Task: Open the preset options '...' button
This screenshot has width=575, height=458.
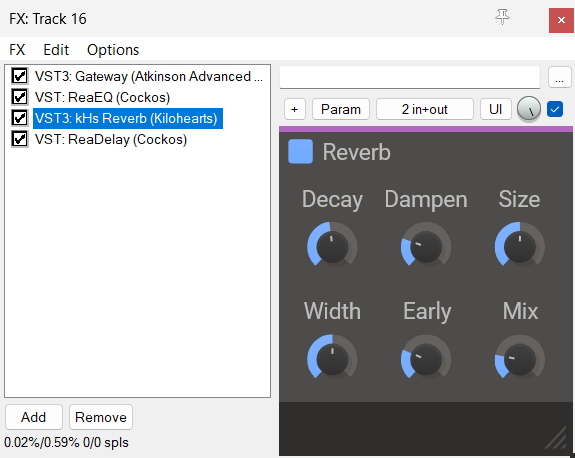Action: pyautogui.click(x=559, y=77)
